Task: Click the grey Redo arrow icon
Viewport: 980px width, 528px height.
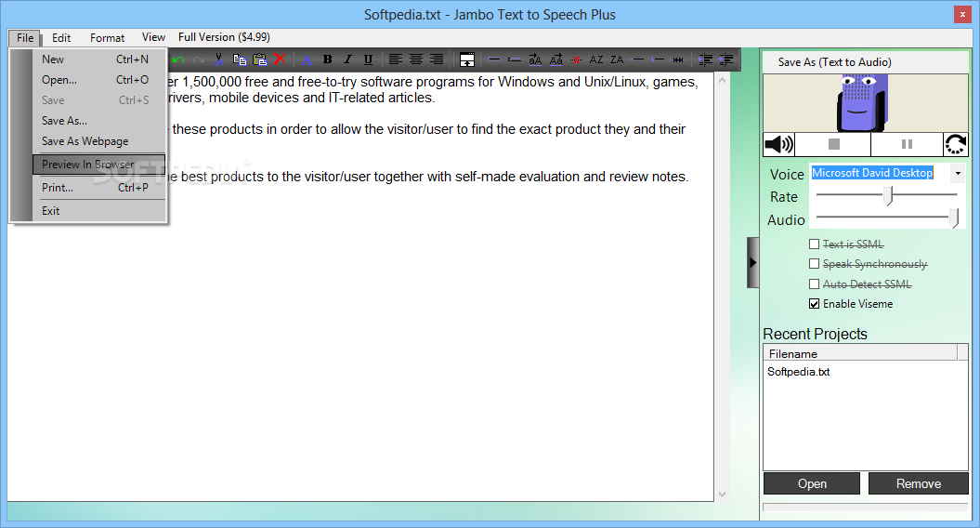Action: 199,60
